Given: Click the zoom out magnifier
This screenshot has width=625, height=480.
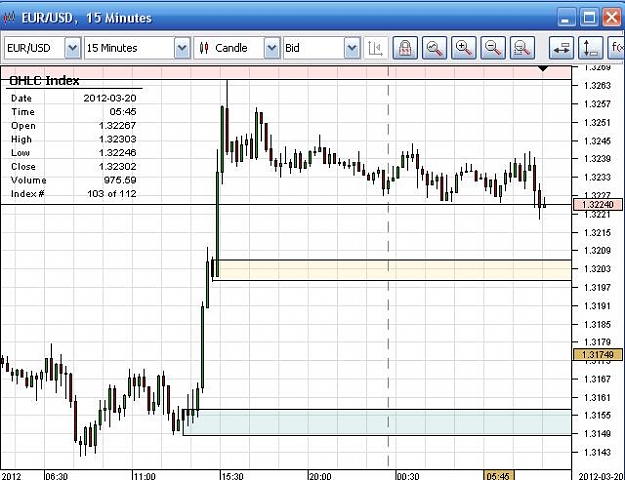Looking at the screenshot, I should tap(493, 48).
